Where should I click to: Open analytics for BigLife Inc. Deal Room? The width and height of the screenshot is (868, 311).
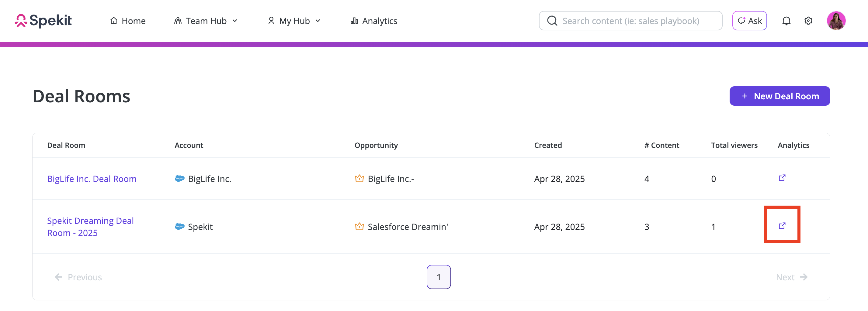click(x=782, y=178)
